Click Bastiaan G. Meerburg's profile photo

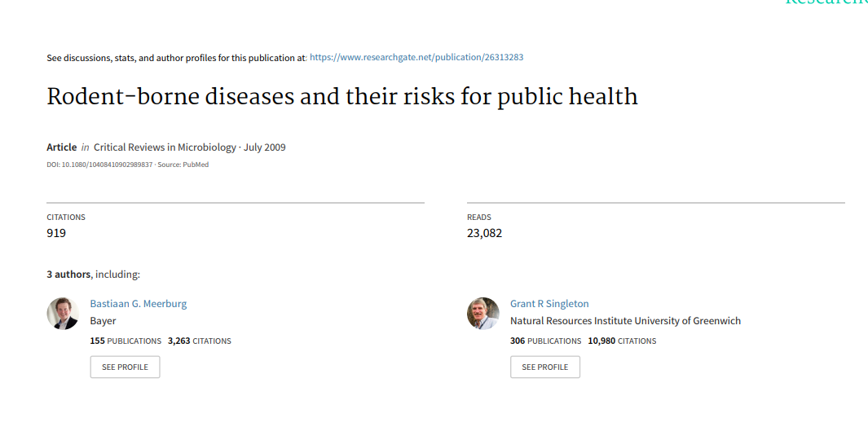pos(63,313)
